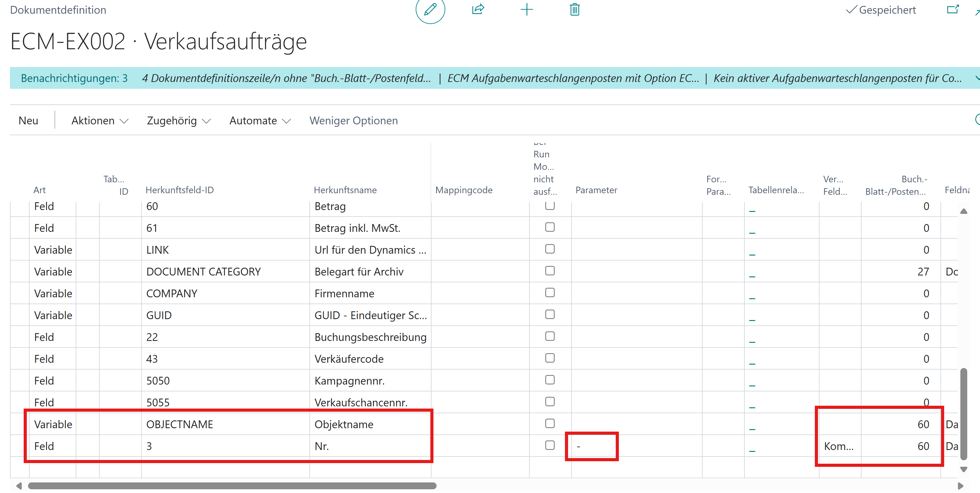This screenshot has height=493, width=980.
Task: Click the pencil edit icon
Action: point(430,10)
